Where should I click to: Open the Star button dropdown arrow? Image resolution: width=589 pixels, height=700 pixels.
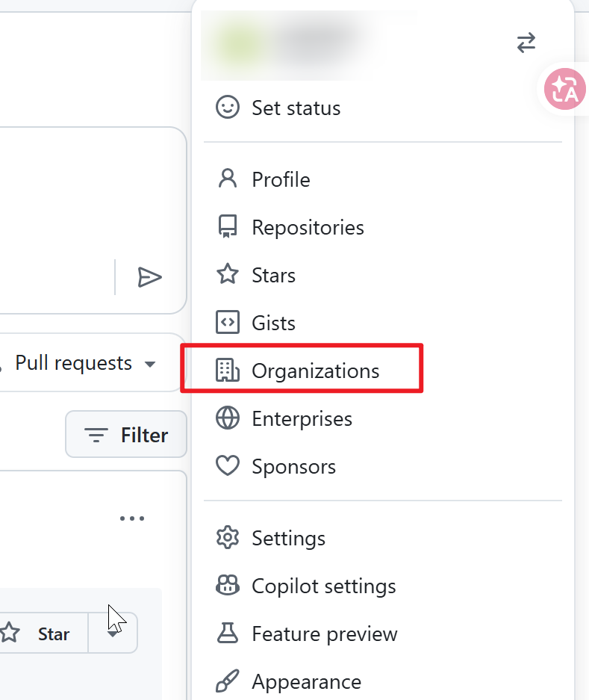(x=113, y=633)
